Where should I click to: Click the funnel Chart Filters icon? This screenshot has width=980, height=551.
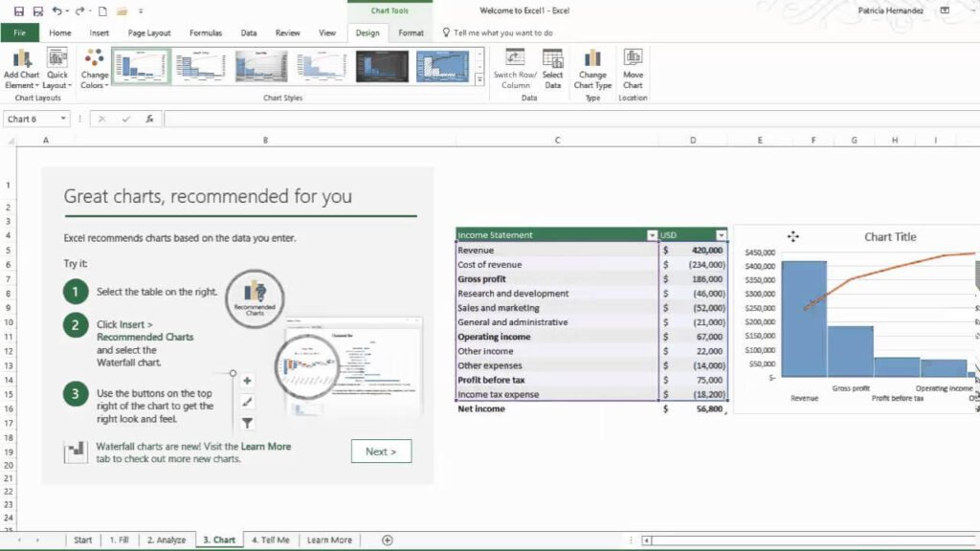pos(248,423)
